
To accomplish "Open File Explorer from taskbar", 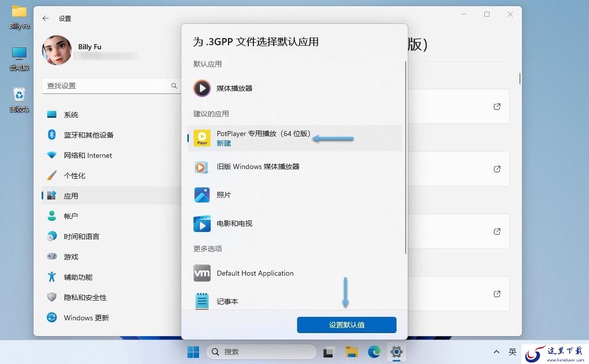I will [351, 352].
